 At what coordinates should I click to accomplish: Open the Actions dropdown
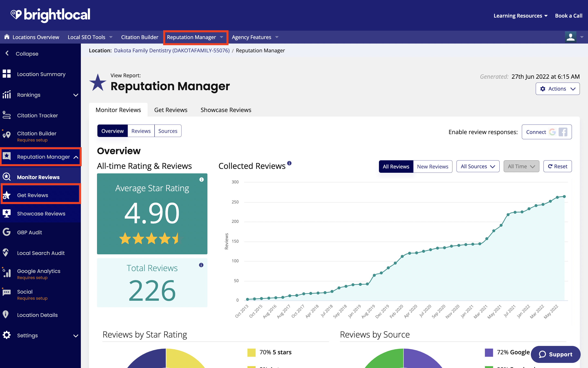pyautogui.click(x=557, y=89)
